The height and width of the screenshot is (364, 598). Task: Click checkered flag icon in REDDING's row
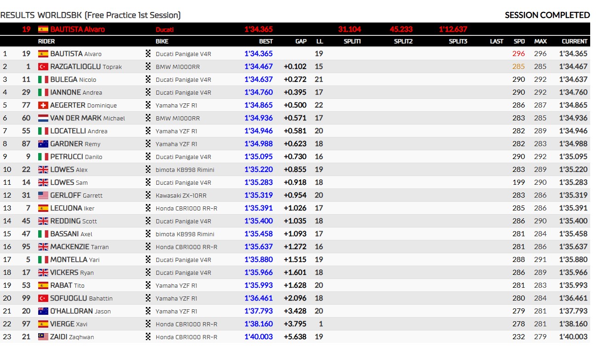[148, 221]
